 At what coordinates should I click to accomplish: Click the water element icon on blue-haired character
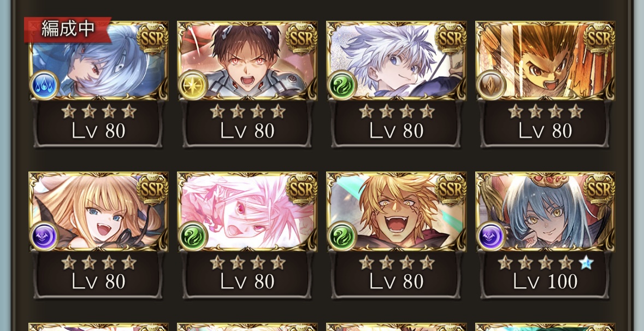[x=44, y=85]
